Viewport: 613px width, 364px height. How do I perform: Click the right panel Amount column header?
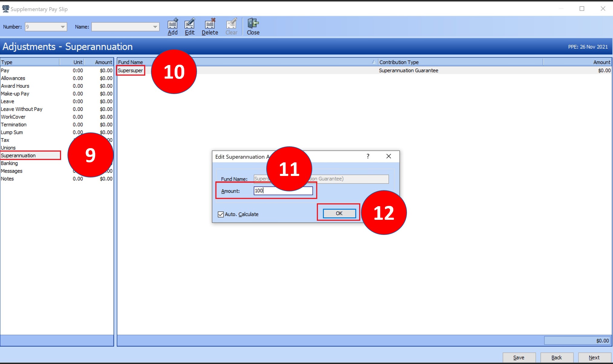577,62
